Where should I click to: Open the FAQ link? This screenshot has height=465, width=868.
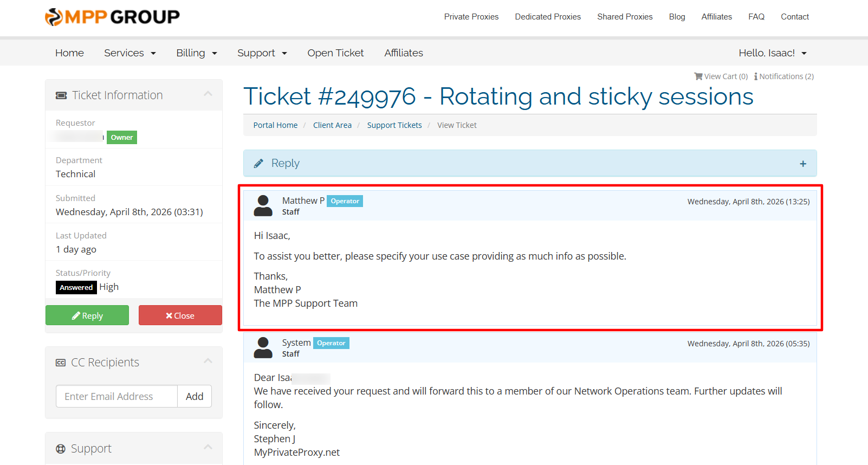click(x=756, y=17)
